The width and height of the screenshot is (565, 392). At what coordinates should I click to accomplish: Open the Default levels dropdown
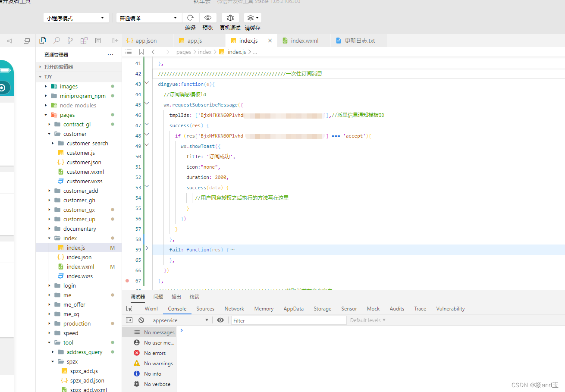[x=368, y=320]
